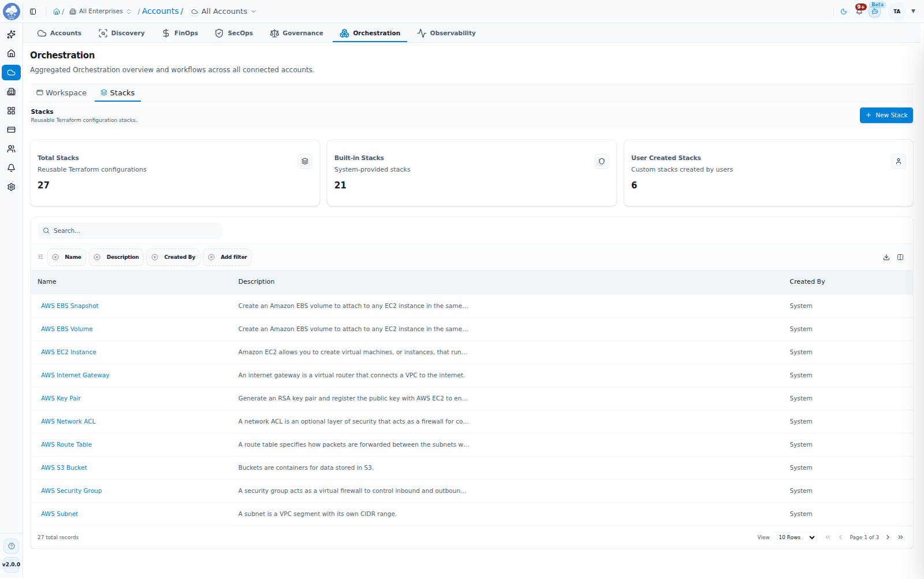Go to Home in left sidebar
The image size is (924, 579).
pyautogui.click(x=11, y=54)
